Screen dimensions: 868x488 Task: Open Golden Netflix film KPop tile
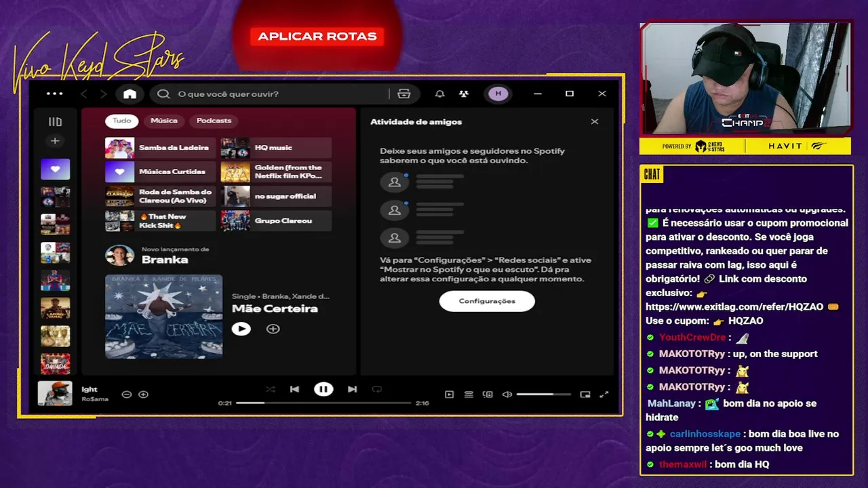276,172
